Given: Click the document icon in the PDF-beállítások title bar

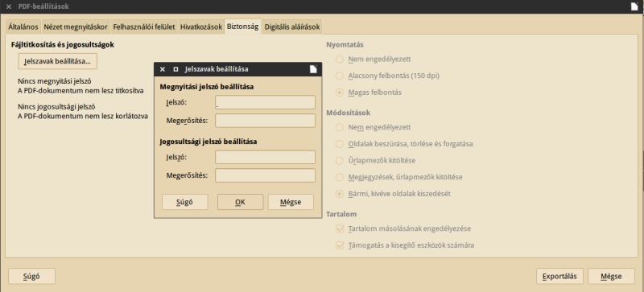Looking at the screenshot, I should click(634, 6).
